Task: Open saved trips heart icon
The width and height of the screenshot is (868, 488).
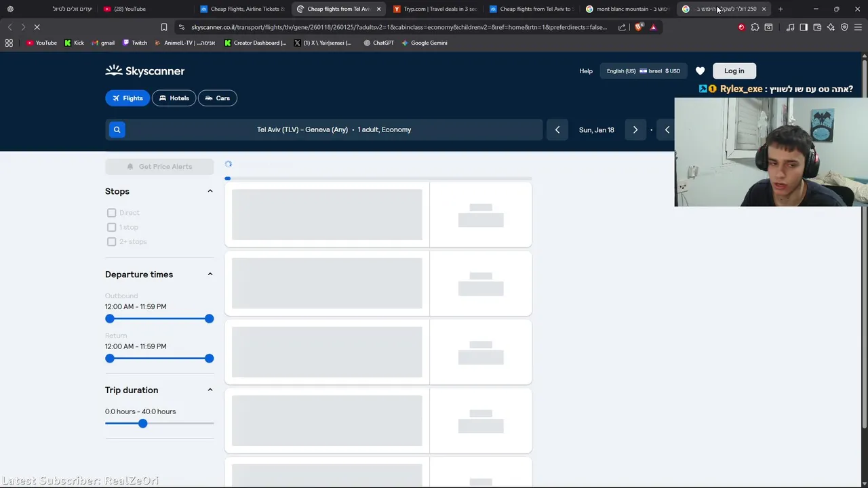Action: 700,70
